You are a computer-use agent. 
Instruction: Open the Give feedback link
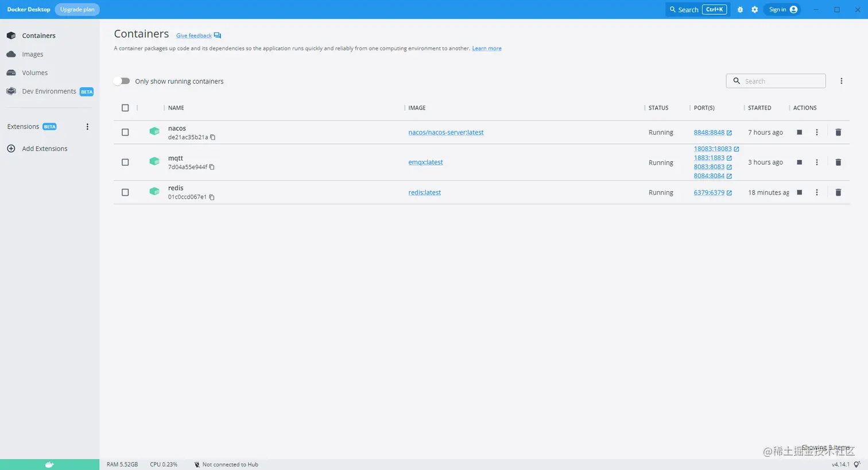(194, 36)
